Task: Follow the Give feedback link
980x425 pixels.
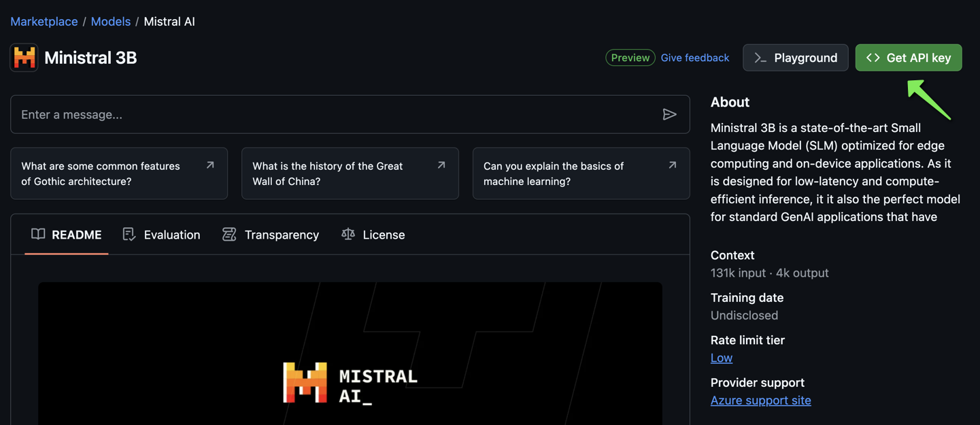Action: pyautogui.click(x=694, y=58)
